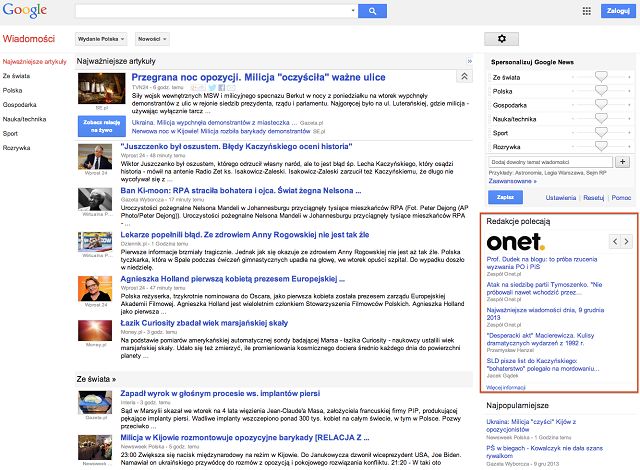Open headline Przegrana noc opozycji
The height and width of the screenshot is (470, 640).
pos(258,77)
